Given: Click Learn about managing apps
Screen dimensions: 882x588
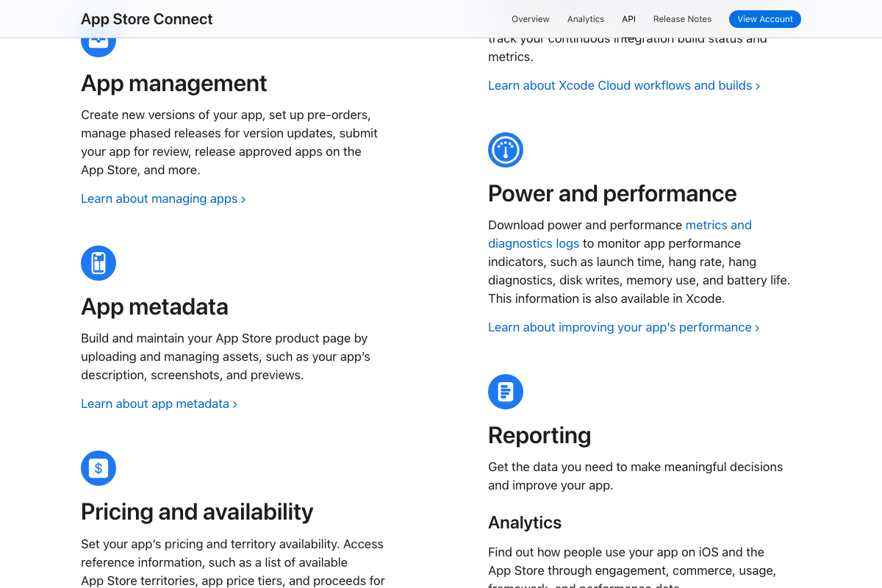Looking at the screenshot, I should point(158,198).
